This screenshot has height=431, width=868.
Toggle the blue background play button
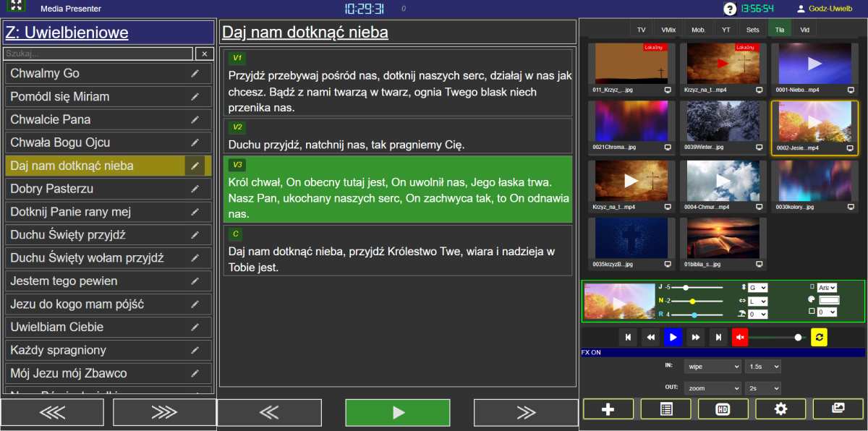[x=673, y=337]
